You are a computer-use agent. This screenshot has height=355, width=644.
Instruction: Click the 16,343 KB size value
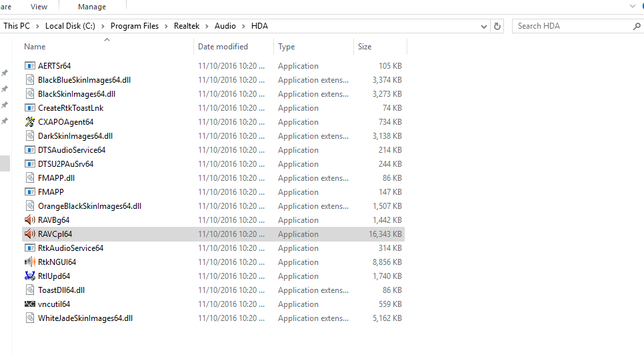(385, 234)
